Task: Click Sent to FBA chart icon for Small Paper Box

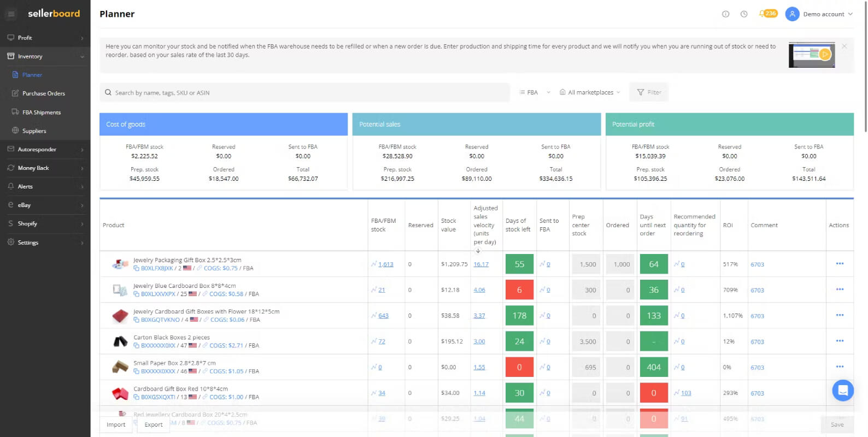Action: (542, 367)
